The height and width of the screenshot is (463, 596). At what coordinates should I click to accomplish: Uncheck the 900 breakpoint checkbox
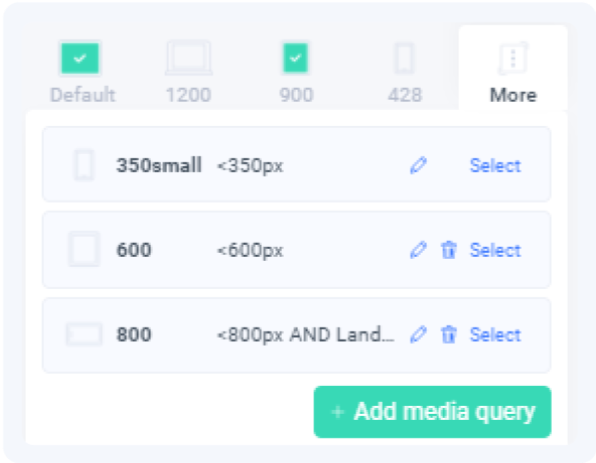coord(296,58)
